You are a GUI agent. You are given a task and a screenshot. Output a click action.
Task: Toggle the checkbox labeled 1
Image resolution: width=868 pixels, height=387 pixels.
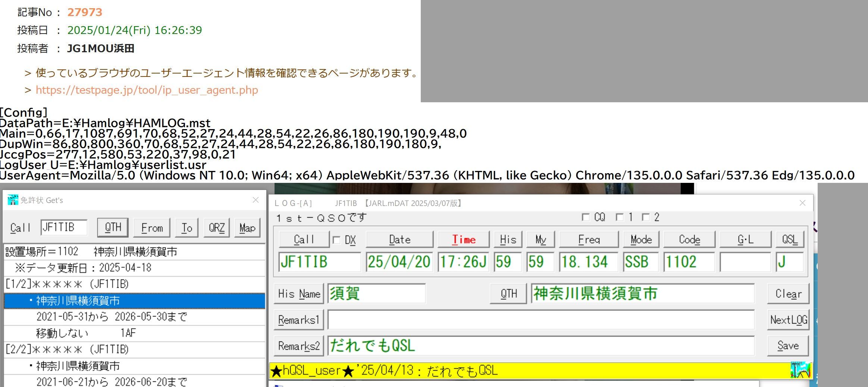click(620, 217)
